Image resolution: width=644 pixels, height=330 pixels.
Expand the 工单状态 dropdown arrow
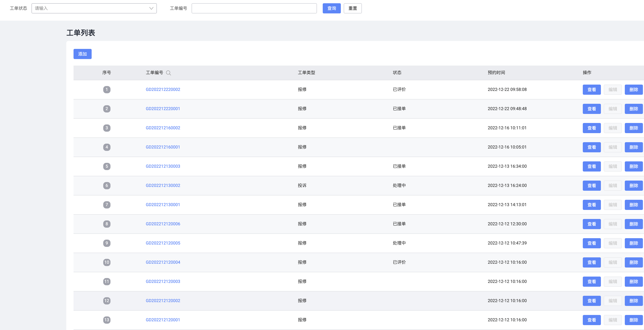pos(151,8)
